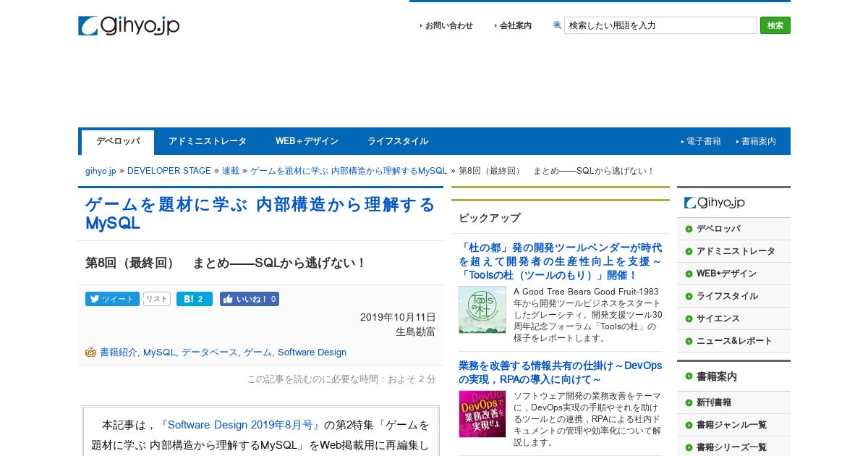Open sidebar 新刊書籍 link
The image size is (868, 456).
tap(714, 402)
